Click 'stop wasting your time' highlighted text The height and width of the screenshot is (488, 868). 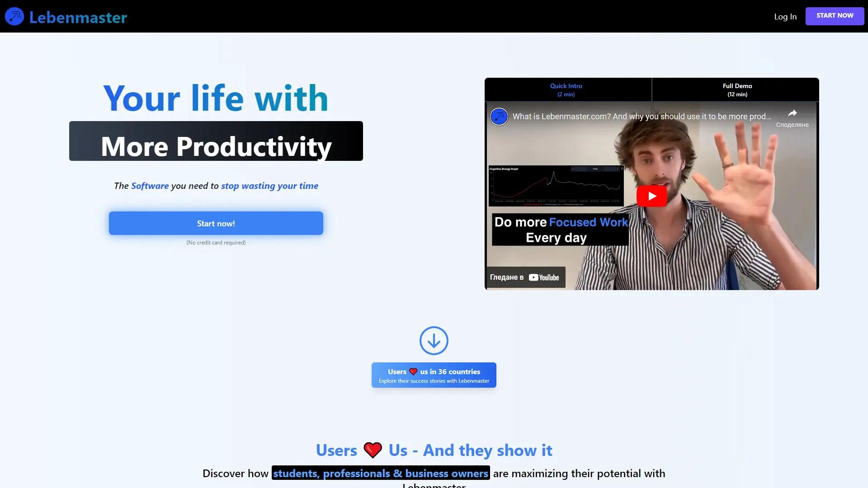pyautogui.click(x=269, y=185)
